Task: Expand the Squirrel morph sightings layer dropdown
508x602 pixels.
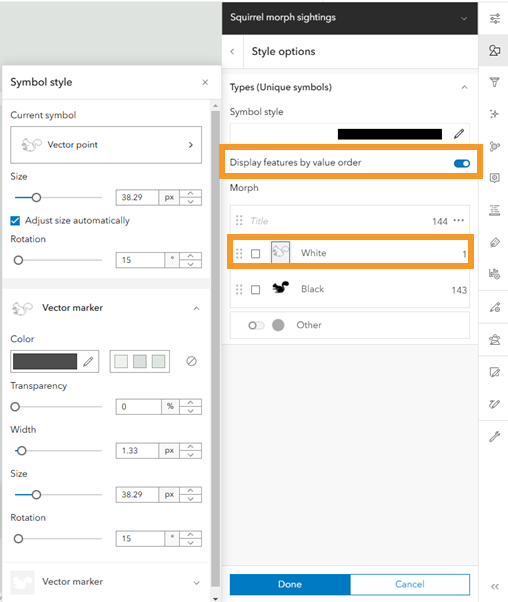Action: click(x=464, y=18)
